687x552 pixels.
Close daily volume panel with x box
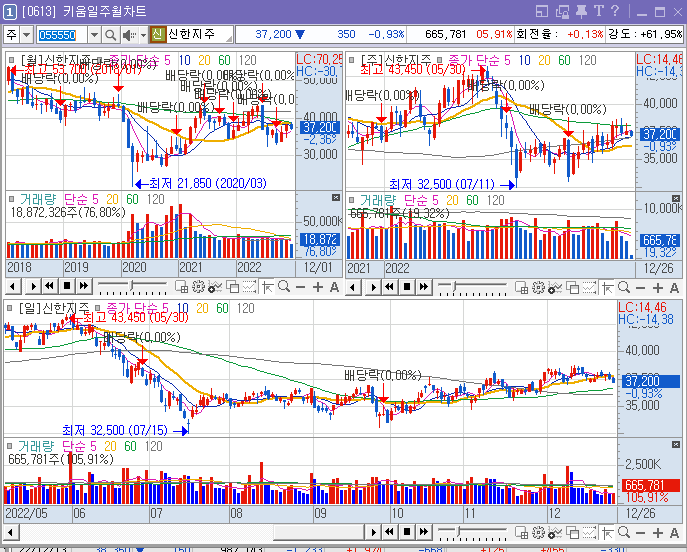(676, 445)
